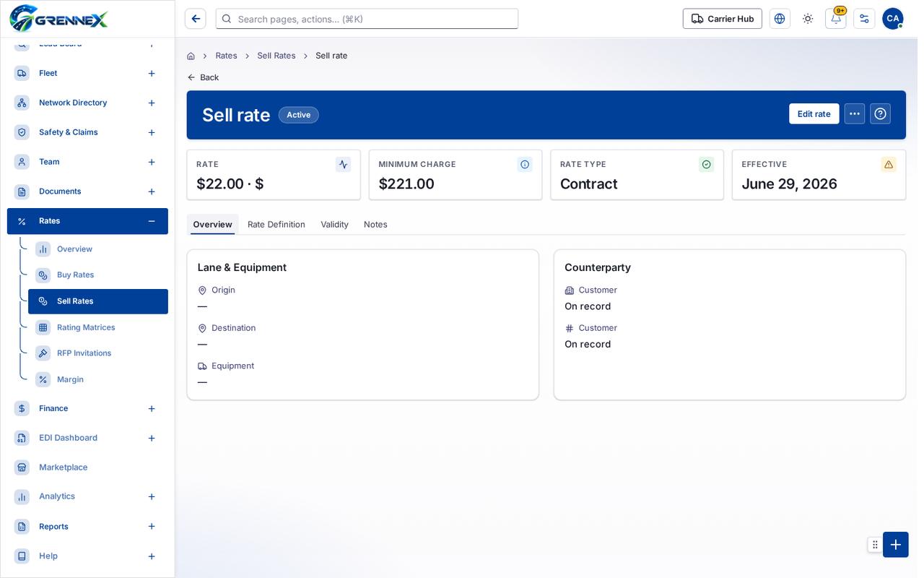Click the drag handle beside plus button
This screenshot has height=578, width=924.
tap(875, 545)
